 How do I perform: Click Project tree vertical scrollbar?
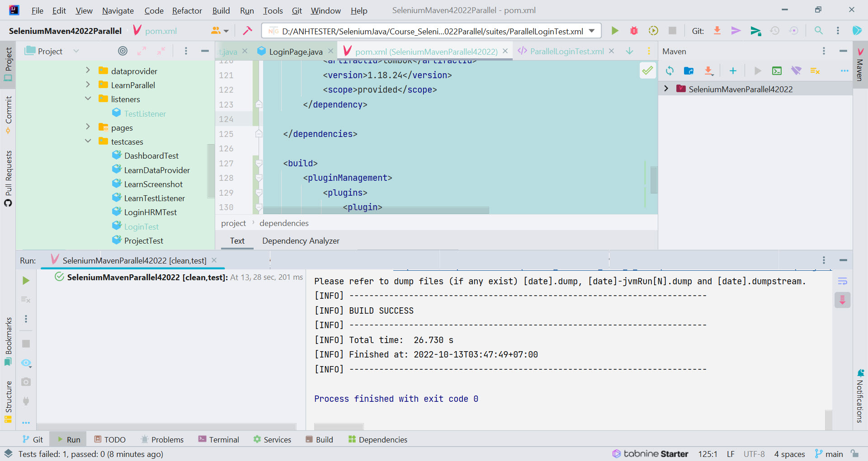point(210,171)
